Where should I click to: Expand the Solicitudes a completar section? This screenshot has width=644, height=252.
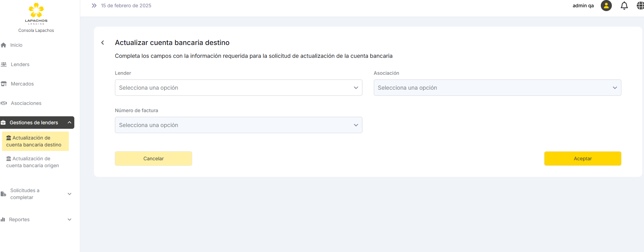(x=69, y=194)
